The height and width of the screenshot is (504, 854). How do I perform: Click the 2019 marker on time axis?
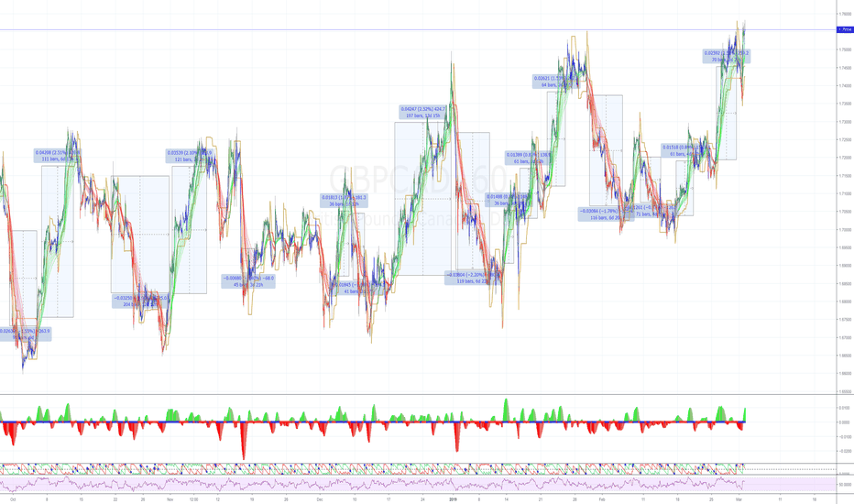tap(454, 499)
